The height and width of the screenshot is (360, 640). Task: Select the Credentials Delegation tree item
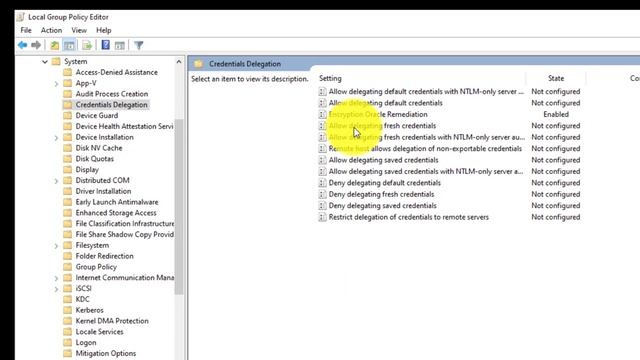[x=111, y=105]
